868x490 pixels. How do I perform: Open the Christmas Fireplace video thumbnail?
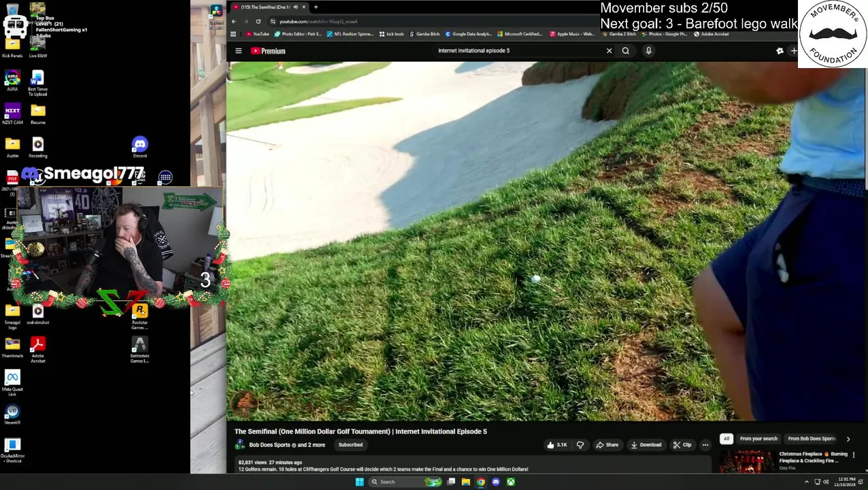pos(747,462)
